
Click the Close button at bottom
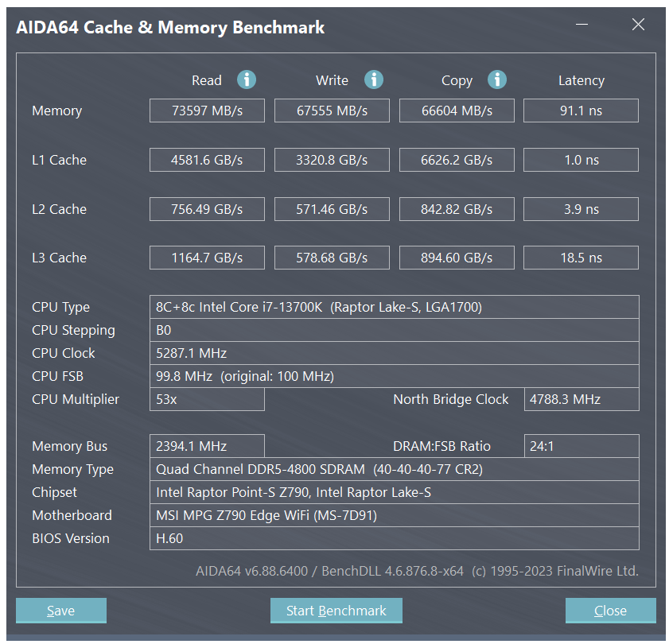[611, 611]
